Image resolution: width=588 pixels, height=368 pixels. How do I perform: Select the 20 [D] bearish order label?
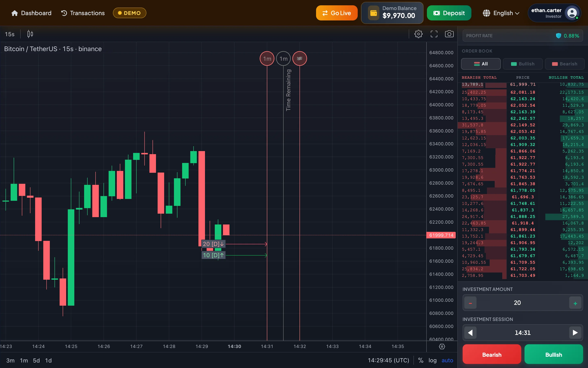coord(213,244)
